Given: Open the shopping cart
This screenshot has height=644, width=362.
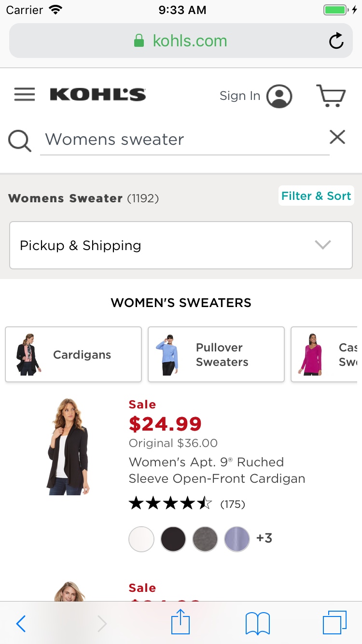Looking at the screenshot, I should (331, 95).
